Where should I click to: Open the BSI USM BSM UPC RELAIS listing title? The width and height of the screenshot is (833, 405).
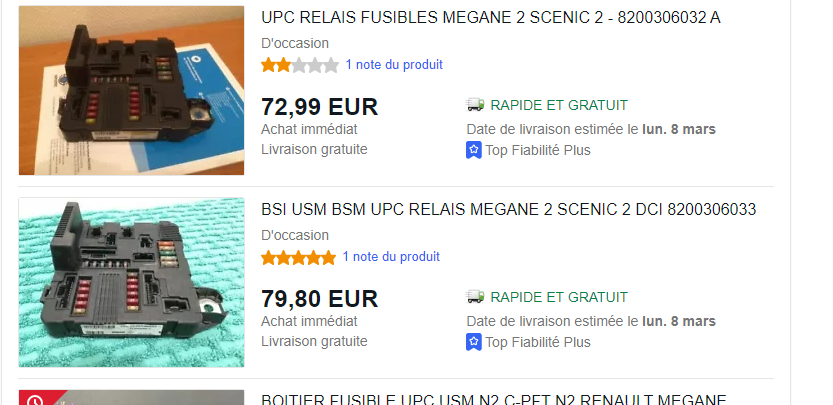pos(508,209)
